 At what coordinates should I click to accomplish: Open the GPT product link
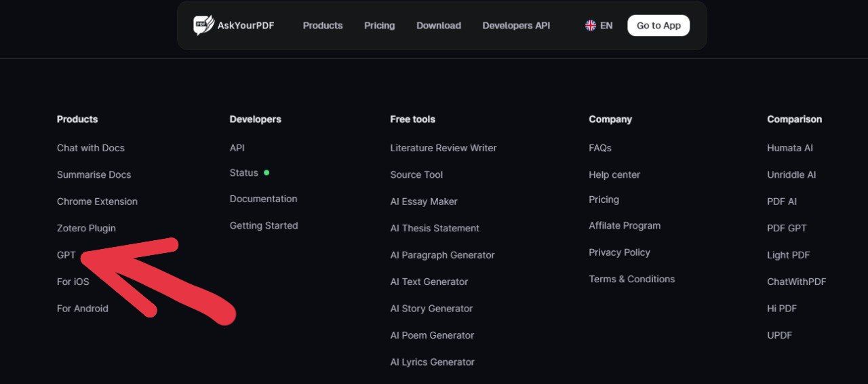tap(66, 255)
